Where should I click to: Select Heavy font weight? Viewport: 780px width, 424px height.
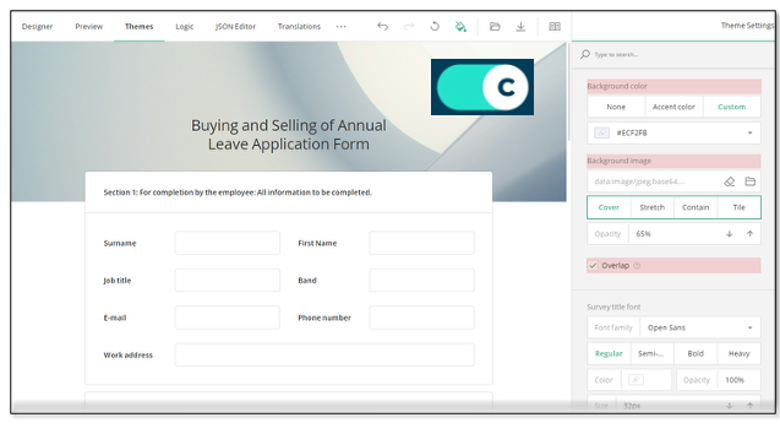pos(739,354)
